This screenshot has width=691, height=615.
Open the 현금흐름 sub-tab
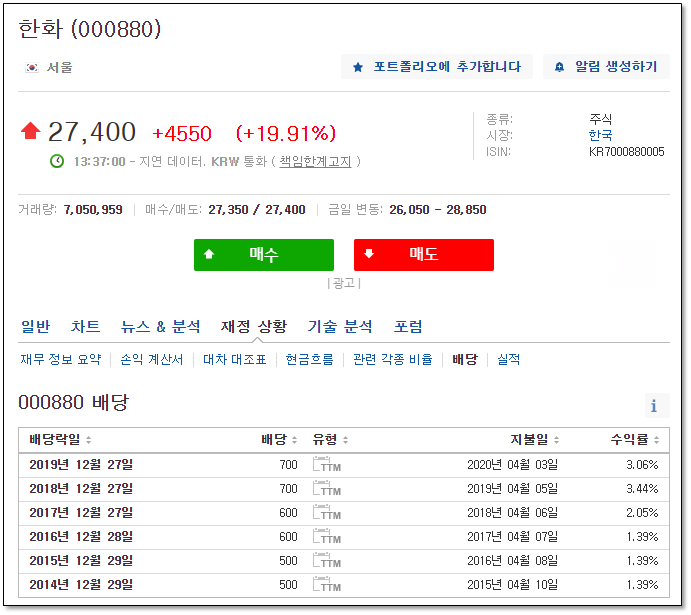309,359
